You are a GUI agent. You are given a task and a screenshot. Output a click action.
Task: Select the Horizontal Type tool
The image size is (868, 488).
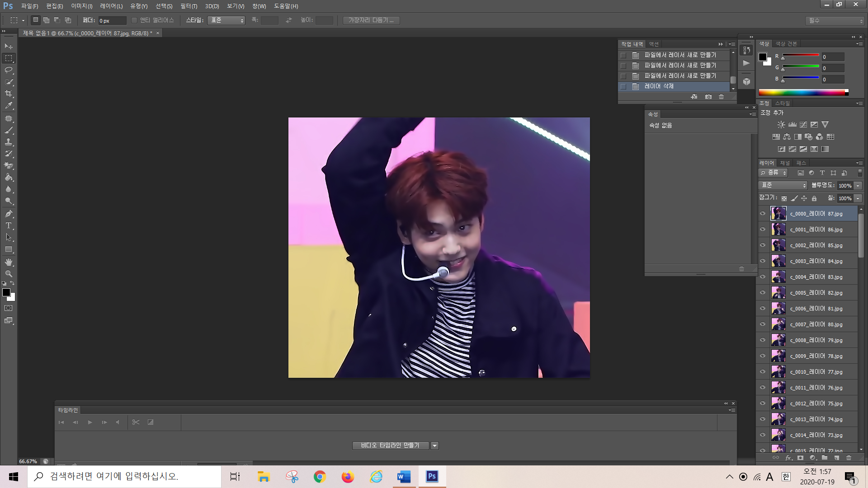click(x=9, y=225)
